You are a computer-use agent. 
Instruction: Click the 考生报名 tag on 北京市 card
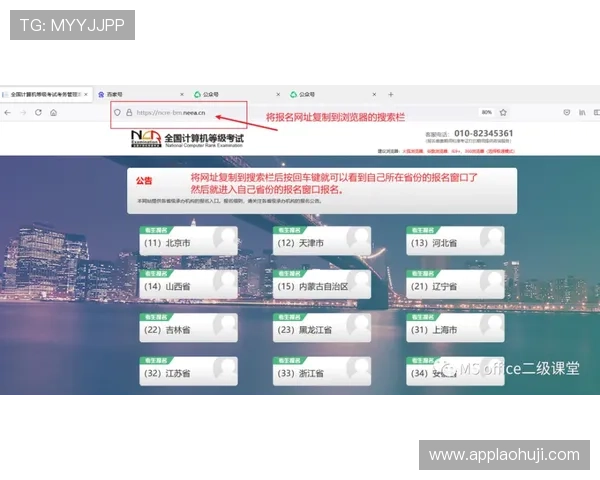(156, 230)
